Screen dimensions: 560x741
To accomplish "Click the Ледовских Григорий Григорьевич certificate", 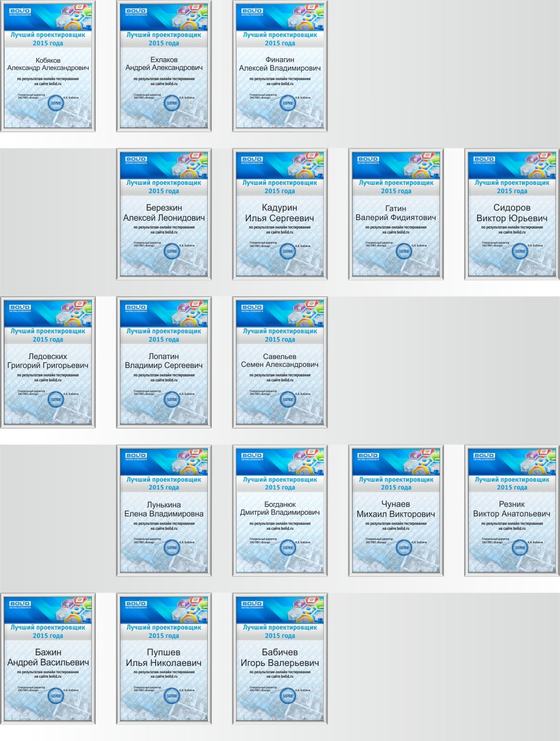I will click(48, 362).
